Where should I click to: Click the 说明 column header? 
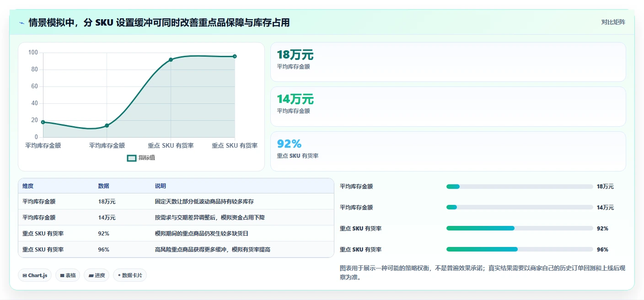click(x=161, y=186)
